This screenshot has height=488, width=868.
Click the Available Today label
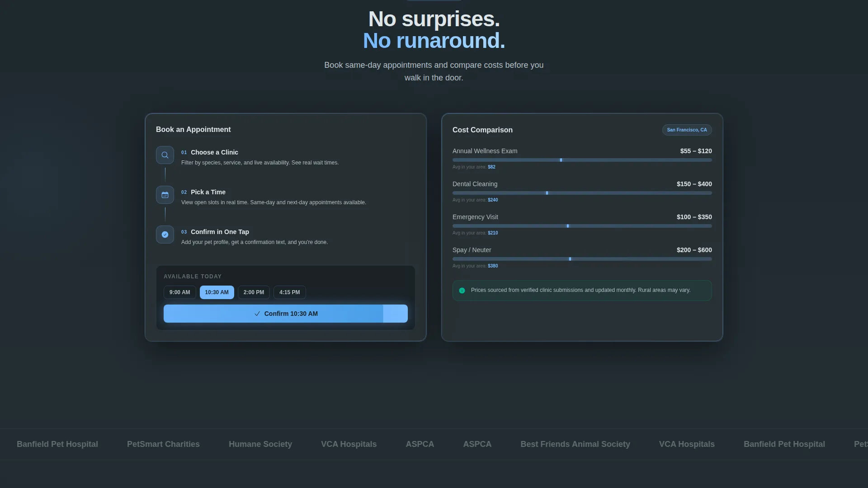click(x=193, y=277)
